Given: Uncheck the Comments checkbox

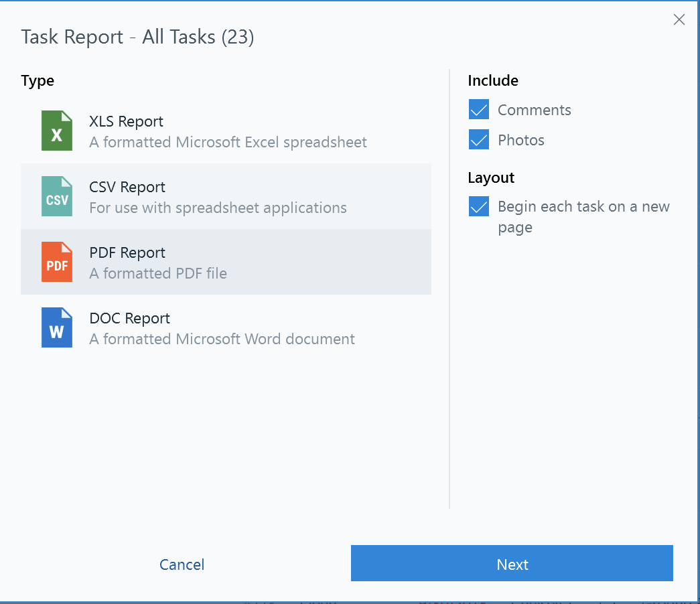Looking at the screenshot, I should click(478, 109).
